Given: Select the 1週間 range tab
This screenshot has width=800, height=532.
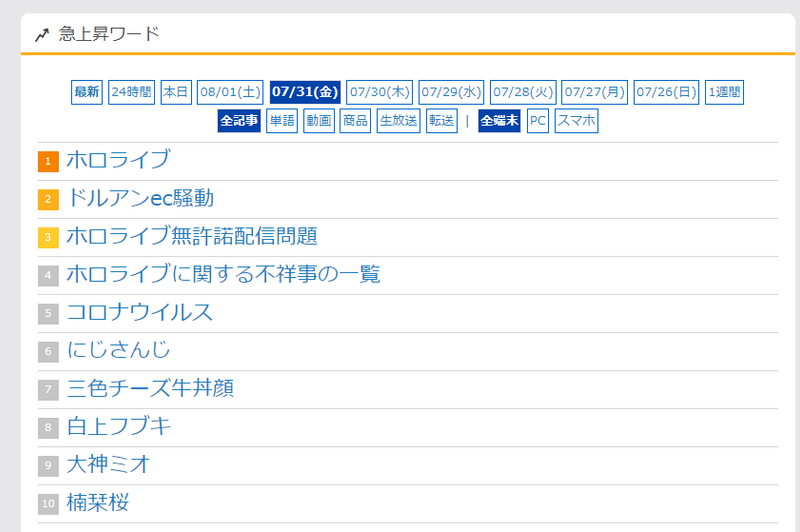Looking at the screenshot, I should (724, 92).
